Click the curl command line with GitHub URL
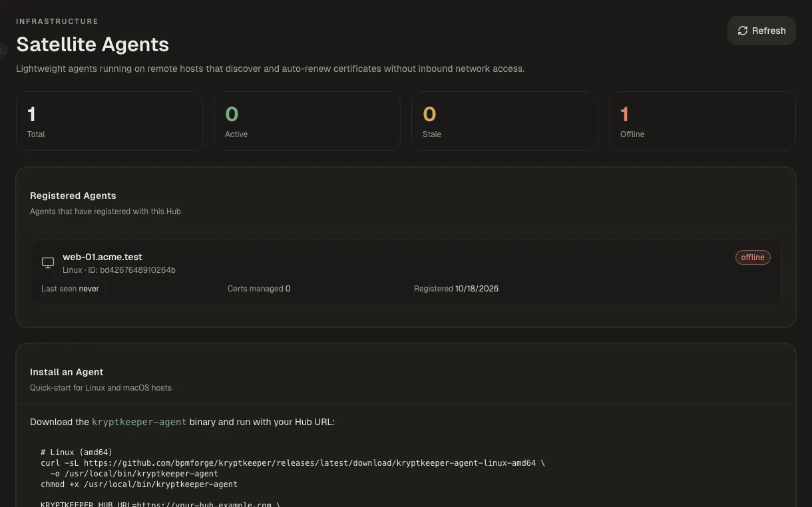This screenshot has height=507, width=812. 293,463
